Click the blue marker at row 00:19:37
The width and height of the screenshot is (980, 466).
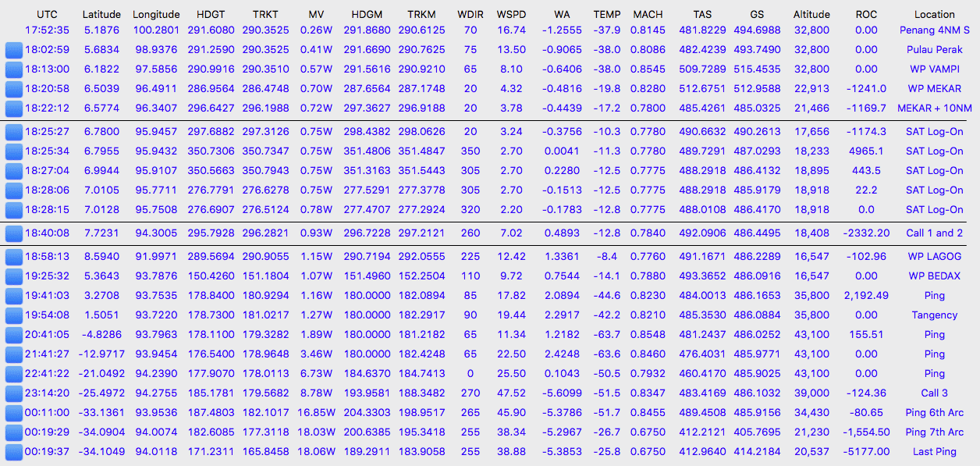14,453
